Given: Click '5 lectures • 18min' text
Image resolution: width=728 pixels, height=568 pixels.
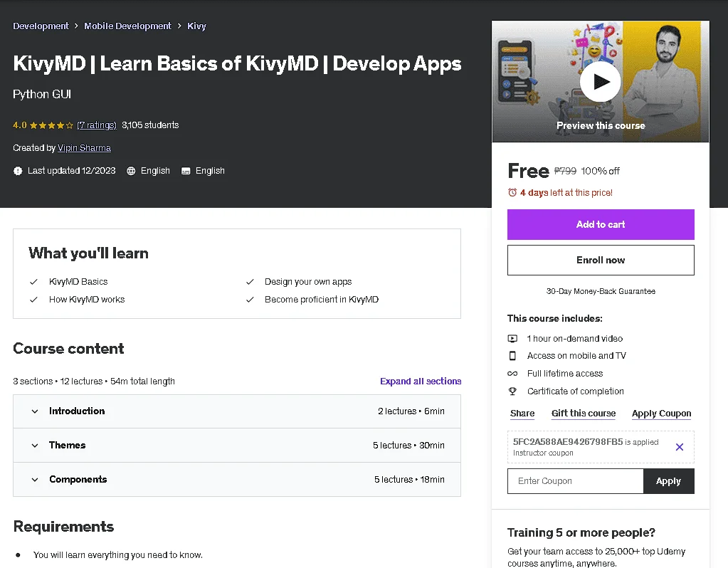Looking at the screenshot, I should [409, 479].
